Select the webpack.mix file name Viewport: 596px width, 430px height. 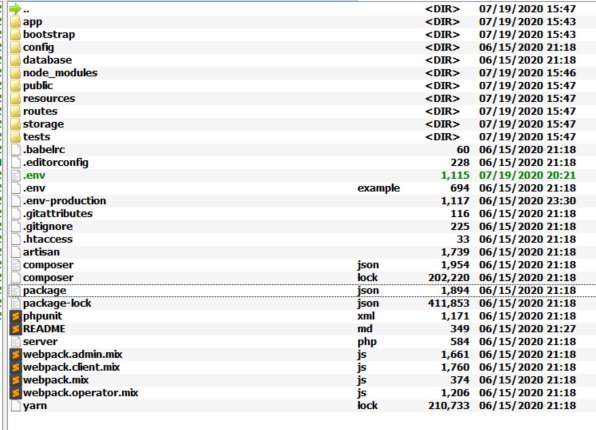(56, 380)
